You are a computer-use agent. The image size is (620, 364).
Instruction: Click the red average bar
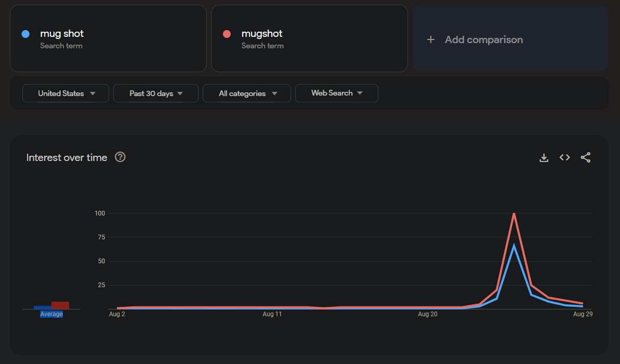(60, 305)
